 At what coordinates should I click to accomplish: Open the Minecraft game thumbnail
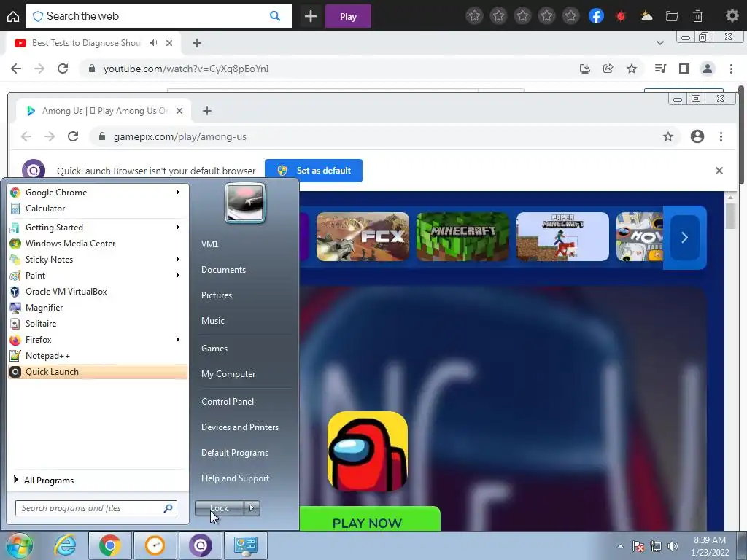pos(462,237)
